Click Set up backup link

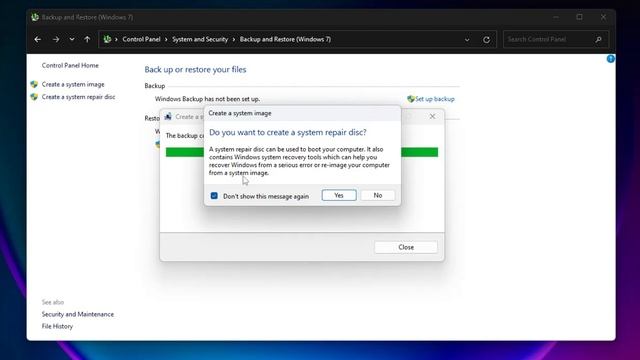tap(435, 99)
